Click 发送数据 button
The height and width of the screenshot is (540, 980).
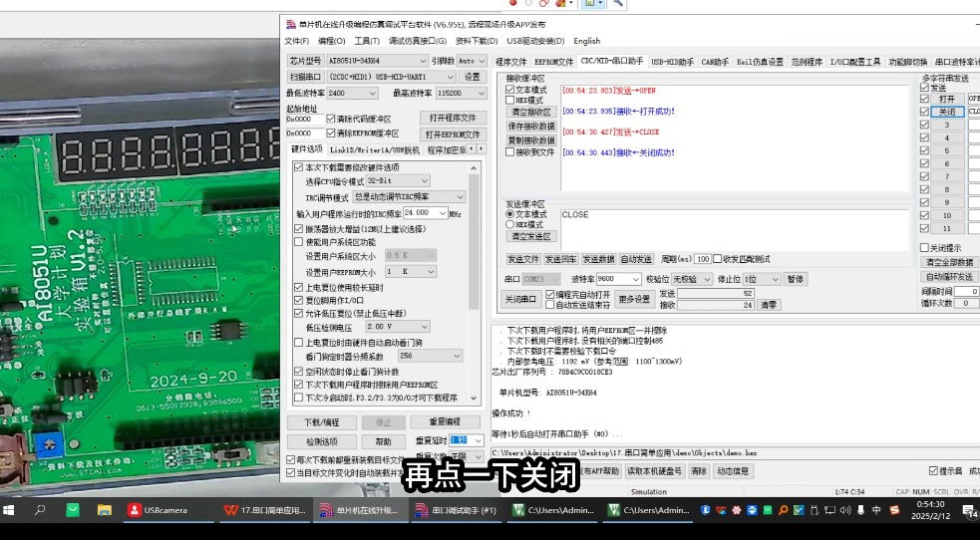pyautogui.click(x=598, y=259)
